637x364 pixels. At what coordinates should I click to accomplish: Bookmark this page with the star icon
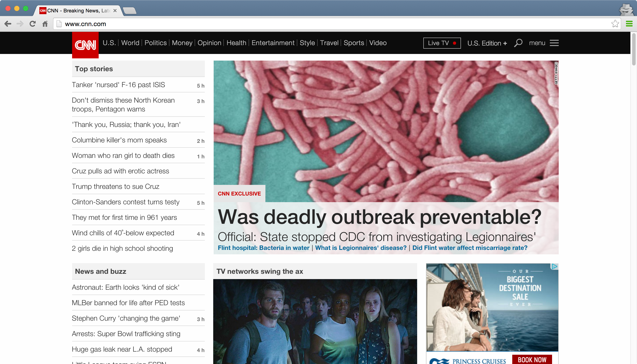click(615, 24)
